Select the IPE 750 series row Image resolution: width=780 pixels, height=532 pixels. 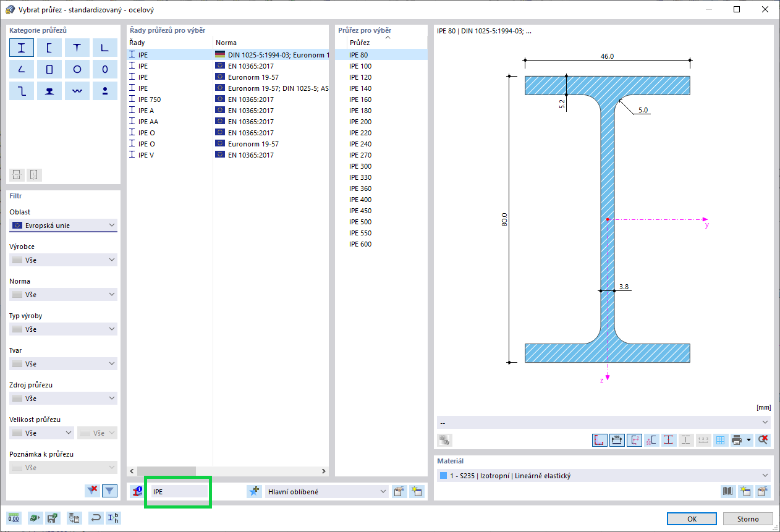[227, 99]
